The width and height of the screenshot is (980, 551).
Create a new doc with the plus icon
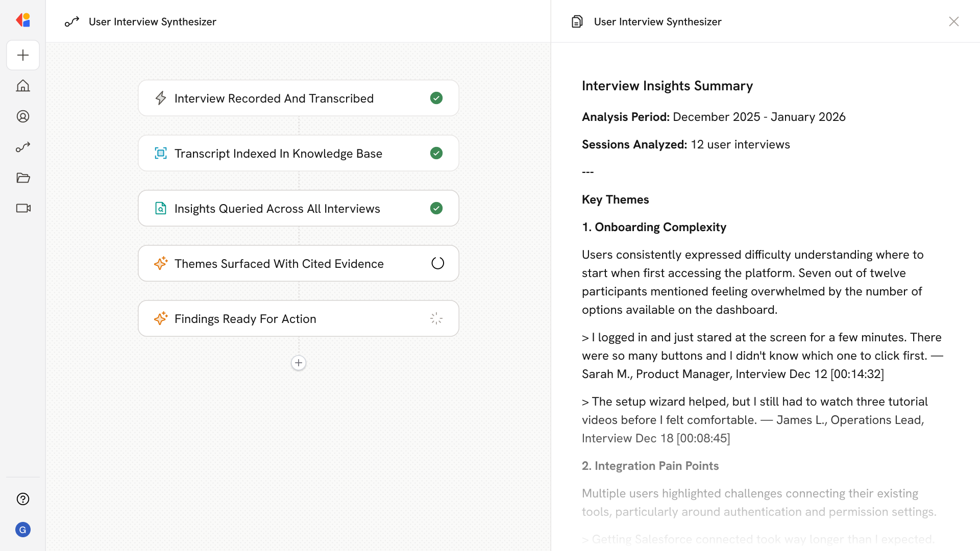tap(22, 55)
